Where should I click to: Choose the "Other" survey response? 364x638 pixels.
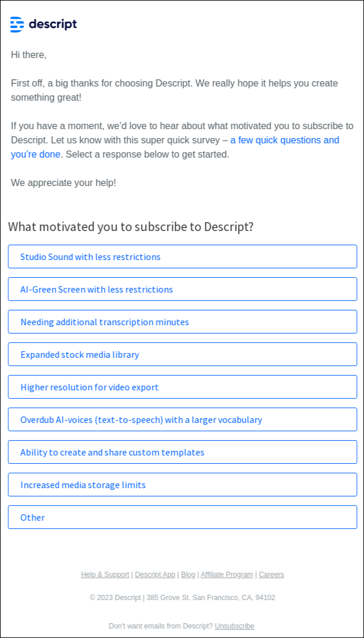182,517
